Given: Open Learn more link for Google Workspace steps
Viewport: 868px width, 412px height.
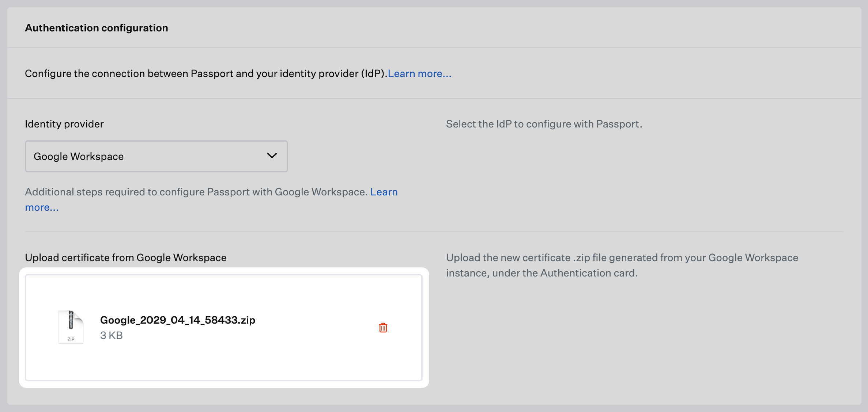Looking at the screenshot, I should 384,192.
